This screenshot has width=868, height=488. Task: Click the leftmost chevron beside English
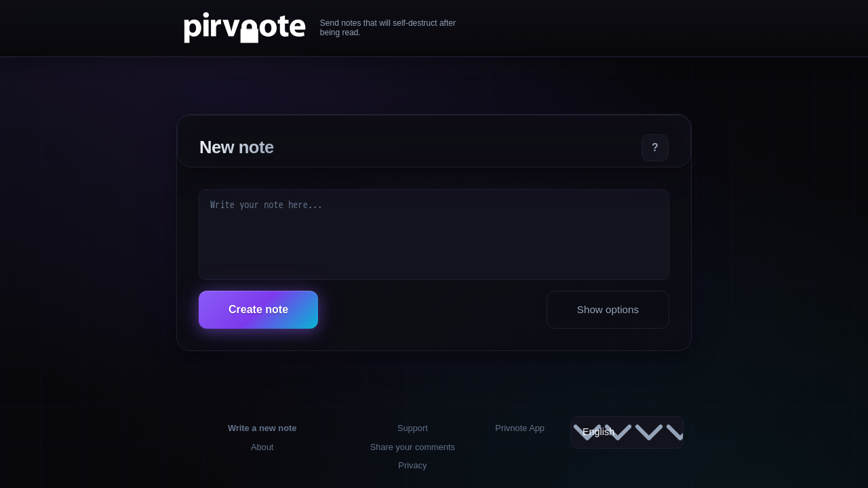(x=585, y=432)
